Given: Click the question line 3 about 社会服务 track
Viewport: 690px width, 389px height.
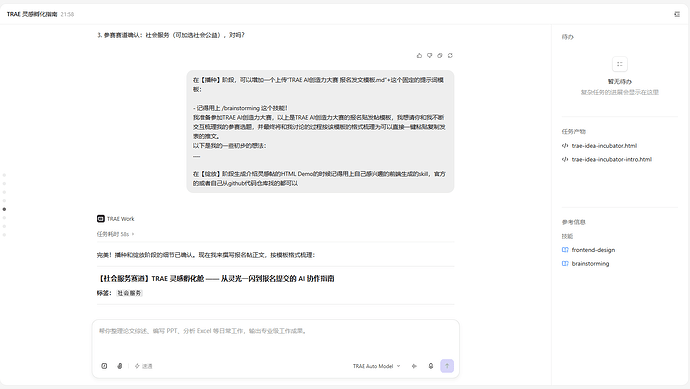Looking at the screenshot, I should pos(171,35).
